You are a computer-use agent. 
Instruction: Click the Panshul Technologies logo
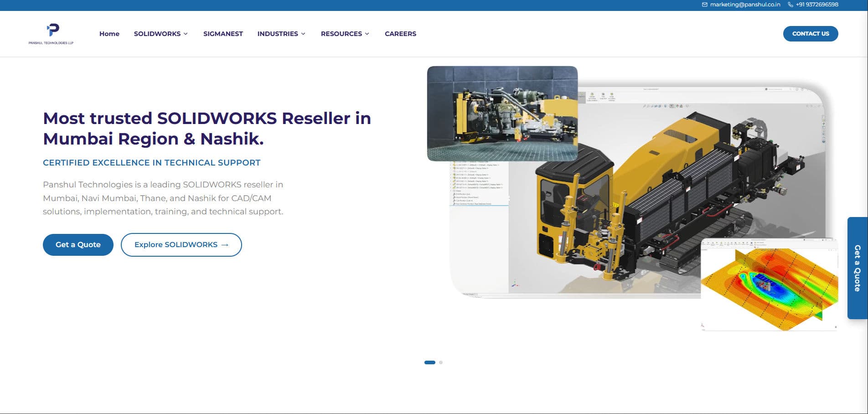(51, 34)
